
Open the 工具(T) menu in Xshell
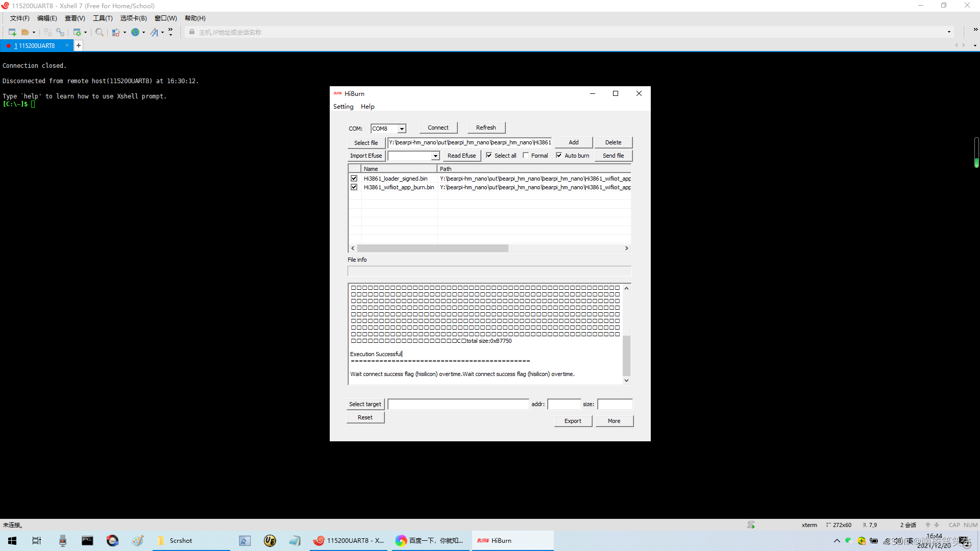coord(103,18)
